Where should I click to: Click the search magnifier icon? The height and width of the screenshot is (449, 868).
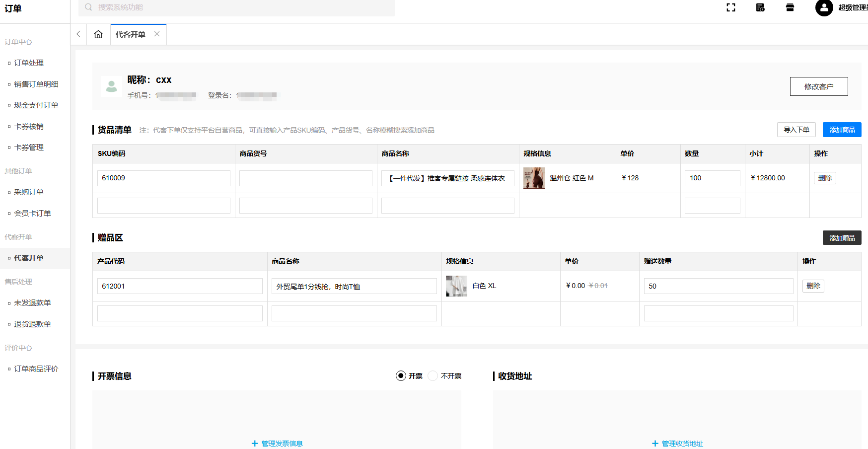[x=88, y=7]
